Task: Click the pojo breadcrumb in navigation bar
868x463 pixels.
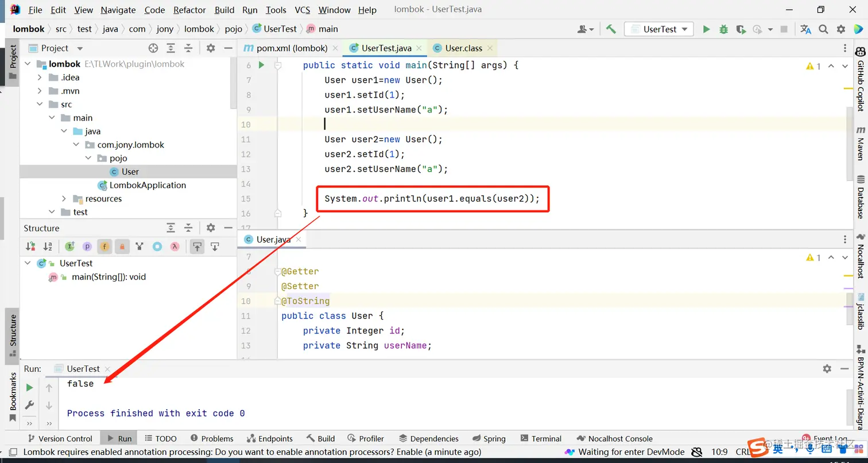Action: tap(233, 29)
